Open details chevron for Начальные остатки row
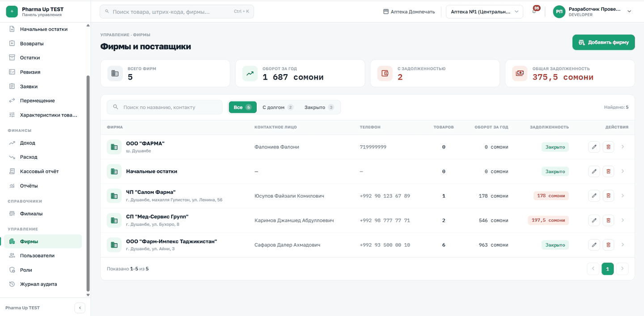Screen dimensions: 644x316 (x=623, y=171)
